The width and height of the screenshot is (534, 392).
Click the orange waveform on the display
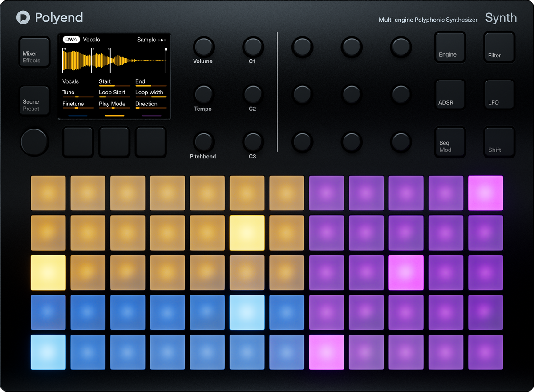114,60
